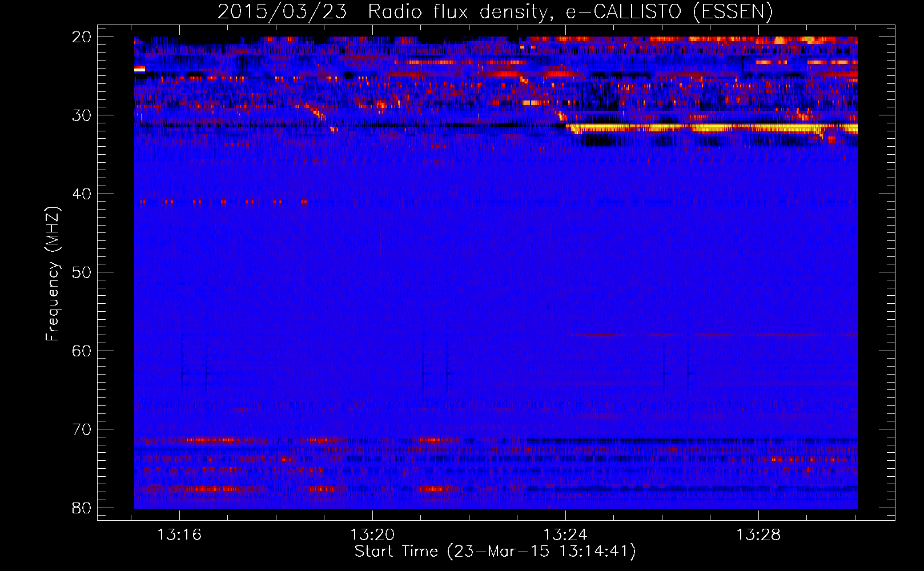
Task: Click the "Frequency (MHZ)" axis label
Action: click(53, 274)
